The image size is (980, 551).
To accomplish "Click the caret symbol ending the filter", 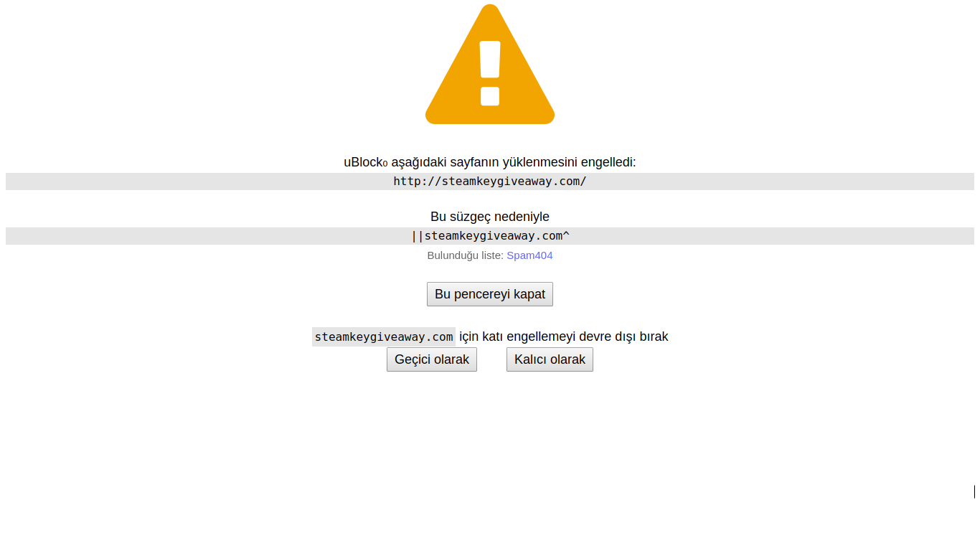I will 567,235.
